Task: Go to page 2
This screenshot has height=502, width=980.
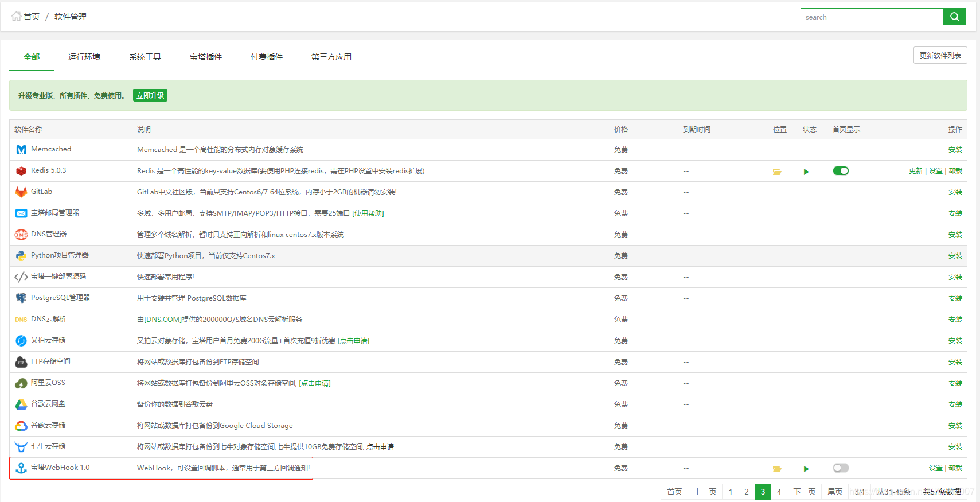Action: pos(747,492)
